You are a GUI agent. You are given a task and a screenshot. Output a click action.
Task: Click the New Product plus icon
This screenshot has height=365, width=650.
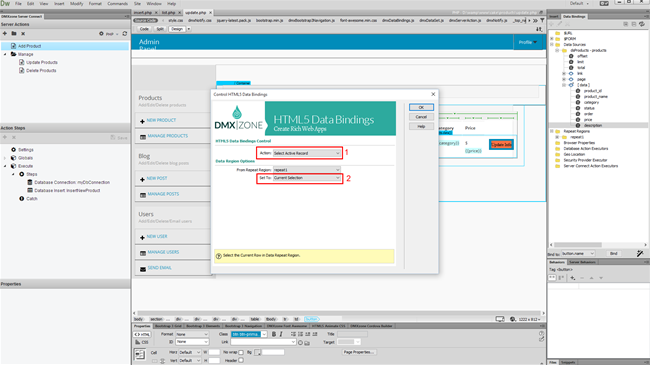pyautogui.click(x=142, y=121)
